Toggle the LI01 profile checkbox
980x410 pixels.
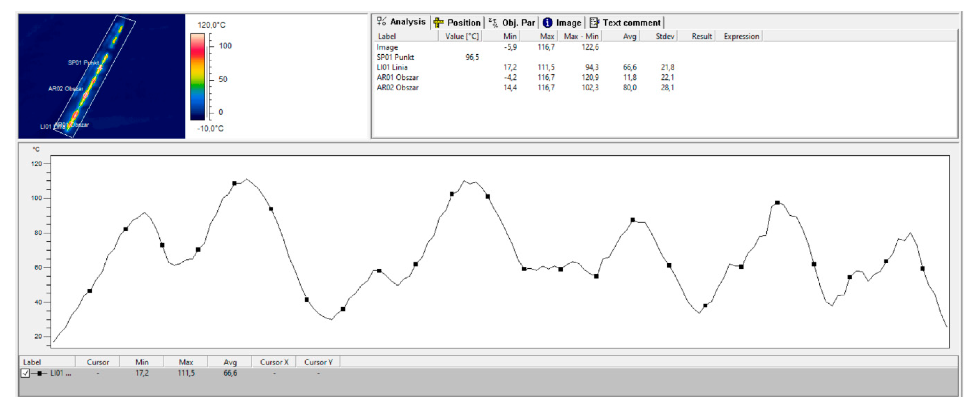point(25,373)
